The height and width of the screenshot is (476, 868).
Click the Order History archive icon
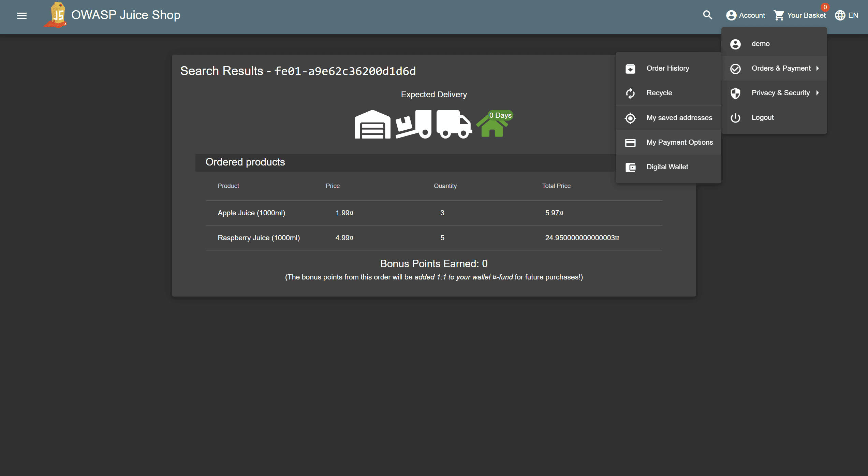(x=630, y=69)
